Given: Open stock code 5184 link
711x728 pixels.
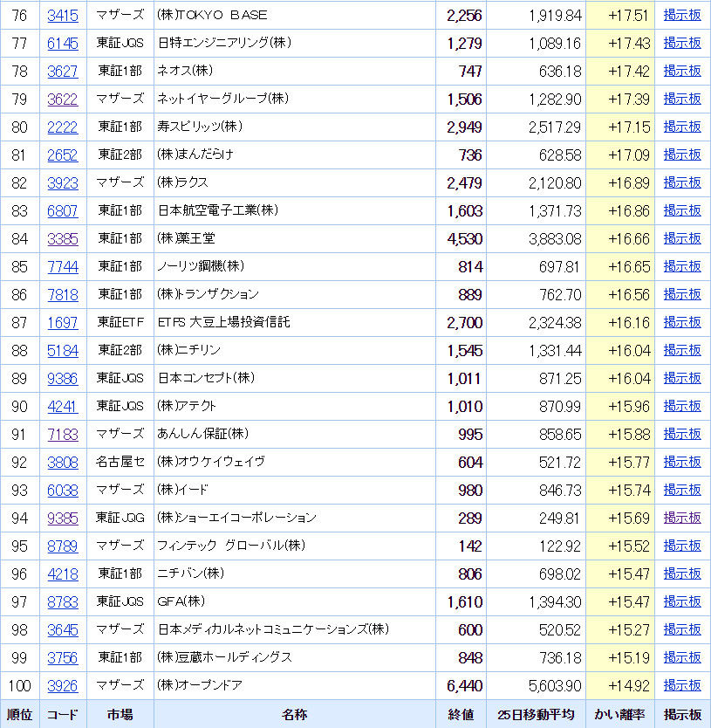Looking at the screenshot, I should [63, 351].
